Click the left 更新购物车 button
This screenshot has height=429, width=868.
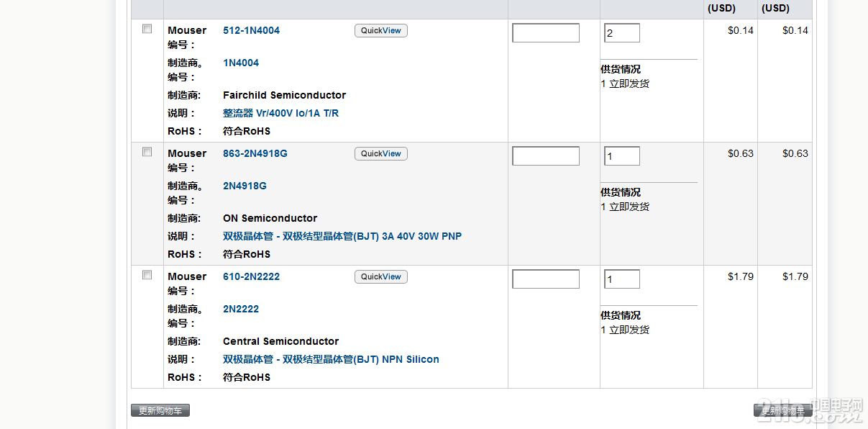160,411
